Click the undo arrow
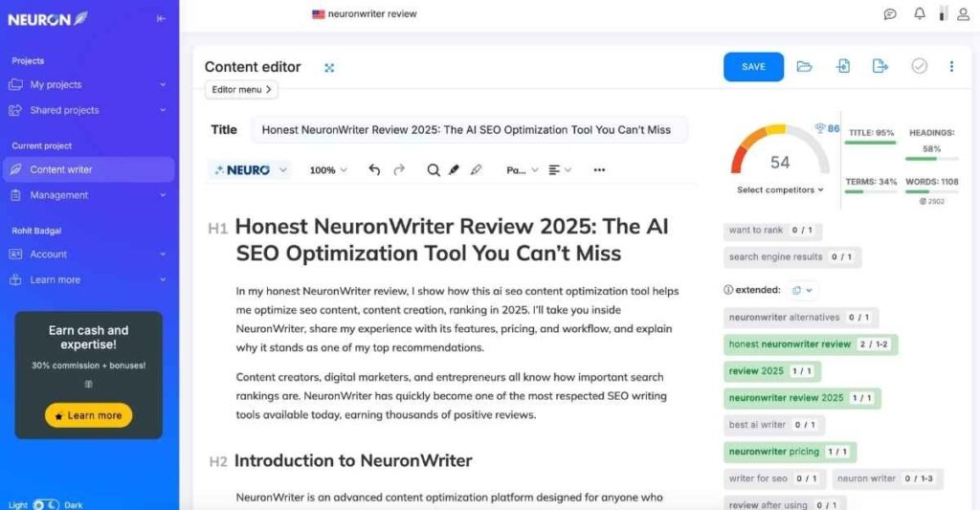This screenshot has height=510, width=980. pyautogui.click(x=374, y=169)
